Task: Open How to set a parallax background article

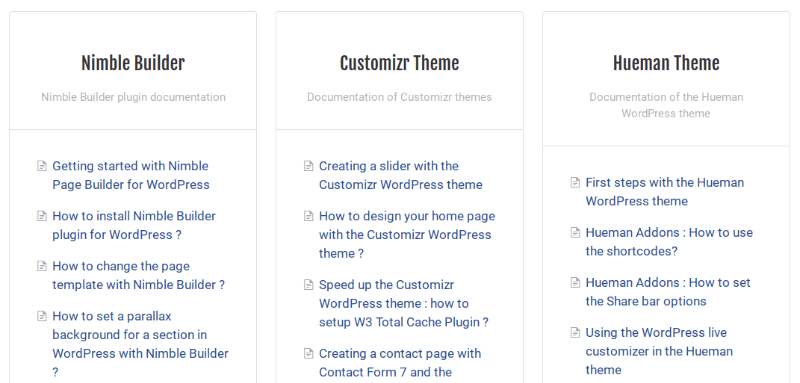Action: [x=140, y=344]
